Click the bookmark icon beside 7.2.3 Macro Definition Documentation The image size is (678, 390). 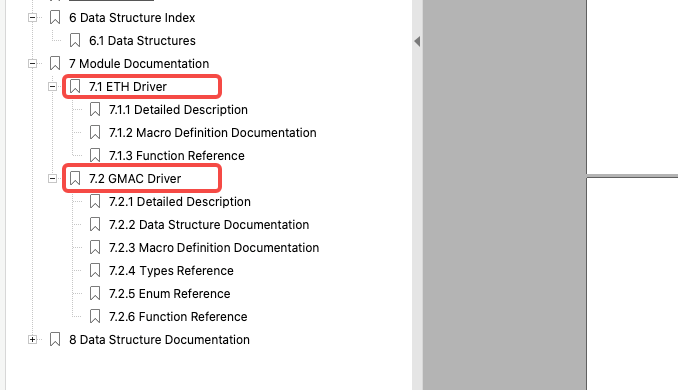coord(95,247)
